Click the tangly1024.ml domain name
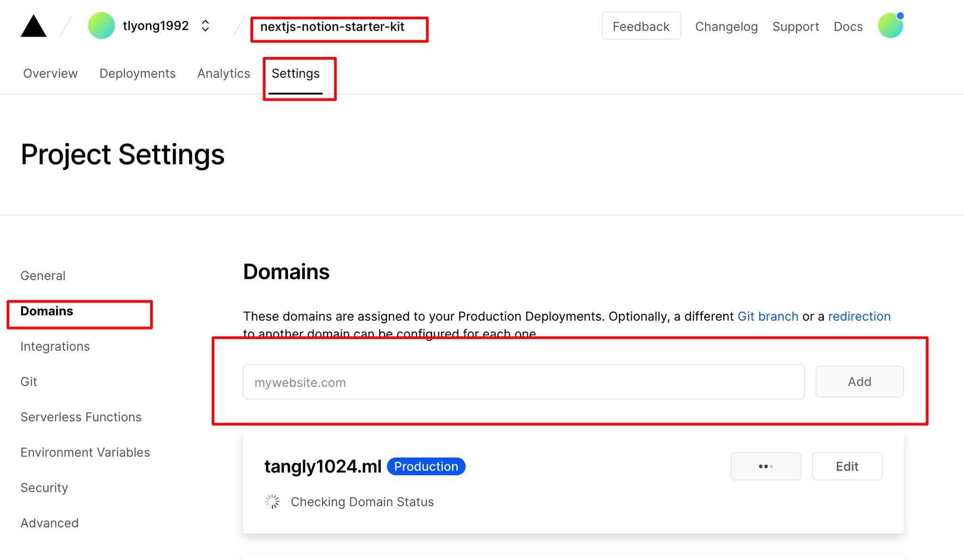Screen dimensions: 964x560 (323, 466)
